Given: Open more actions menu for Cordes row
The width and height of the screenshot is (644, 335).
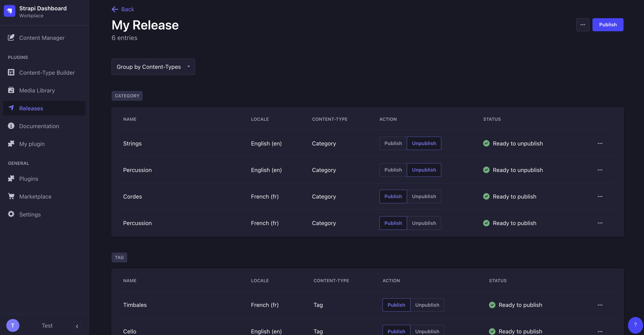Looking at the screenshot, I should [600, 197].
